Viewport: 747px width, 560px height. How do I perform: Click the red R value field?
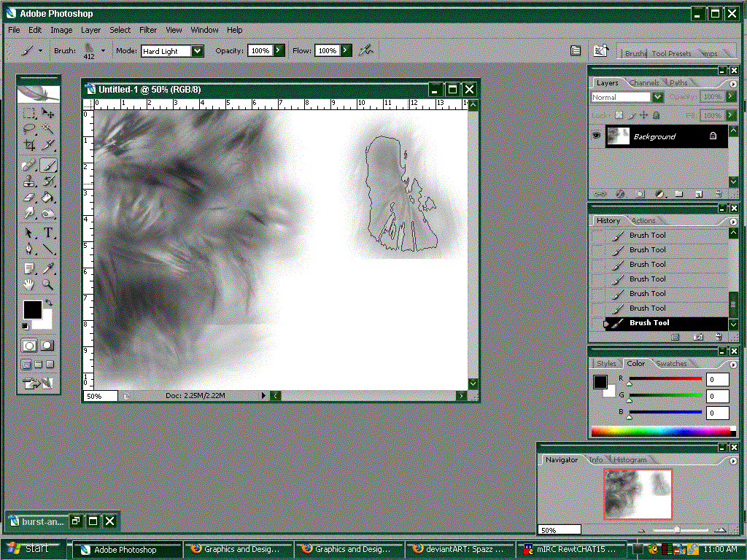point(718,379)
